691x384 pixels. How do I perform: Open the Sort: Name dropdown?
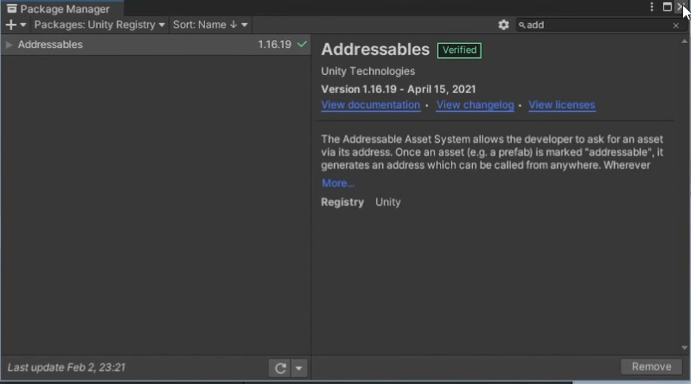click(210, 25)
